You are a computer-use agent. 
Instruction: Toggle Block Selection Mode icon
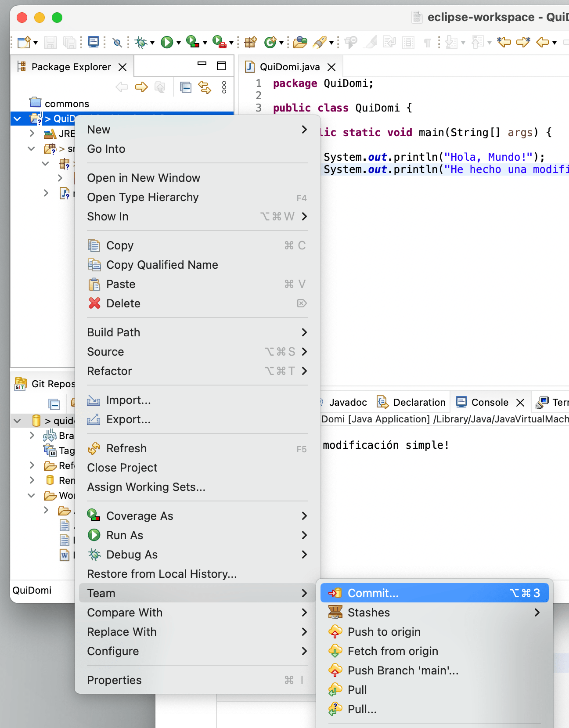pos(408,43)
